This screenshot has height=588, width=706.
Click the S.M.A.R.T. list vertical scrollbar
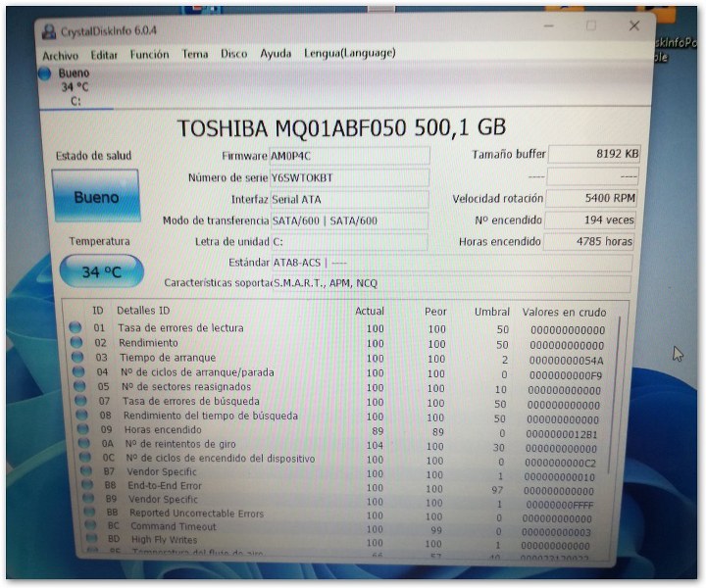pos(616,396)
